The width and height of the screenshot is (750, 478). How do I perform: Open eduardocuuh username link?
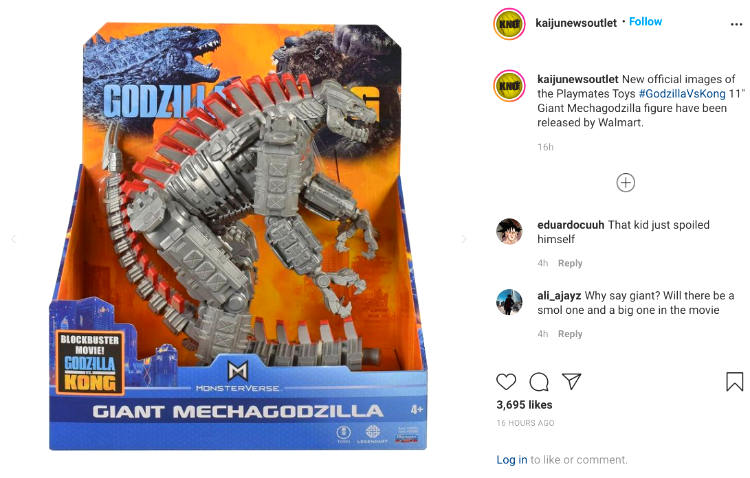[x=571, y=225]
